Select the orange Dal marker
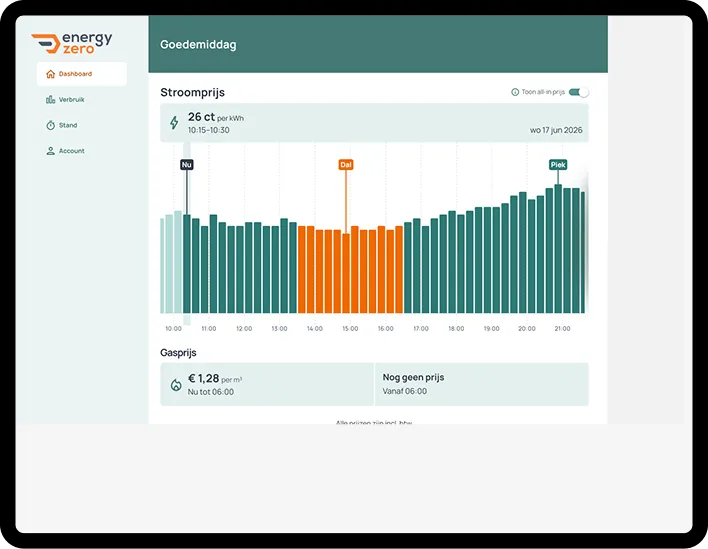The width and height of the screenshot is (708, 549). point(346,165)
